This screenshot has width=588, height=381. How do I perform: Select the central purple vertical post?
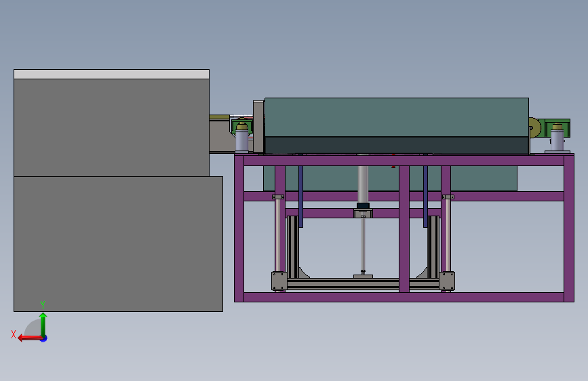coord(404,228)
